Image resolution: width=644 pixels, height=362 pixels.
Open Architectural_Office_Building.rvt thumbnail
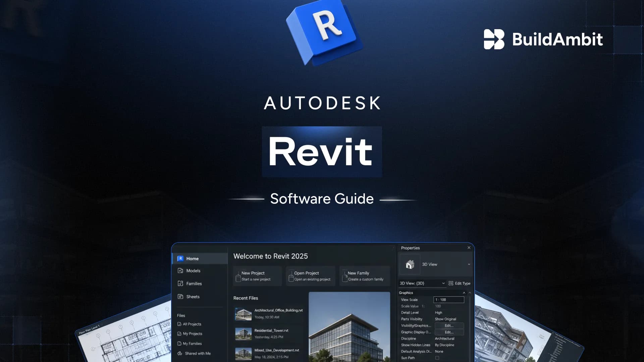(x=243, y=314)
